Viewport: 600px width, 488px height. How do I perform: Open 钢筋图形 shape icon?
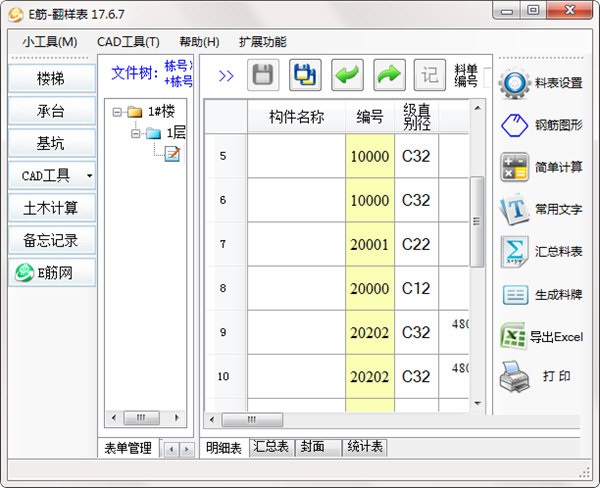click(514, 125)
